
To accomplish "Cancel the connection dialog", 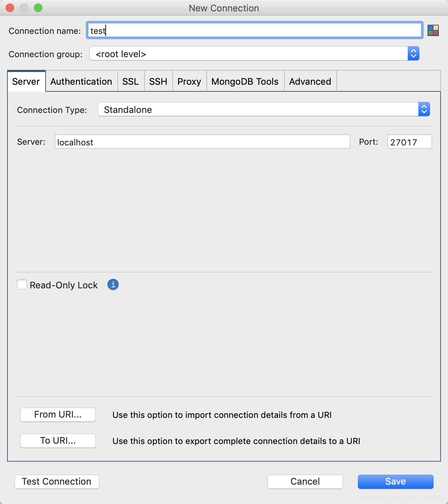I will 305,481.
